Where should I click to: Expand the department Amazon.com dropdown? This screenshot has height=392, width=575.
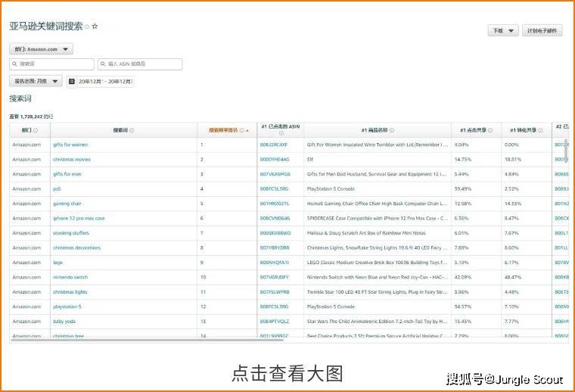click(x=41, y=48)
